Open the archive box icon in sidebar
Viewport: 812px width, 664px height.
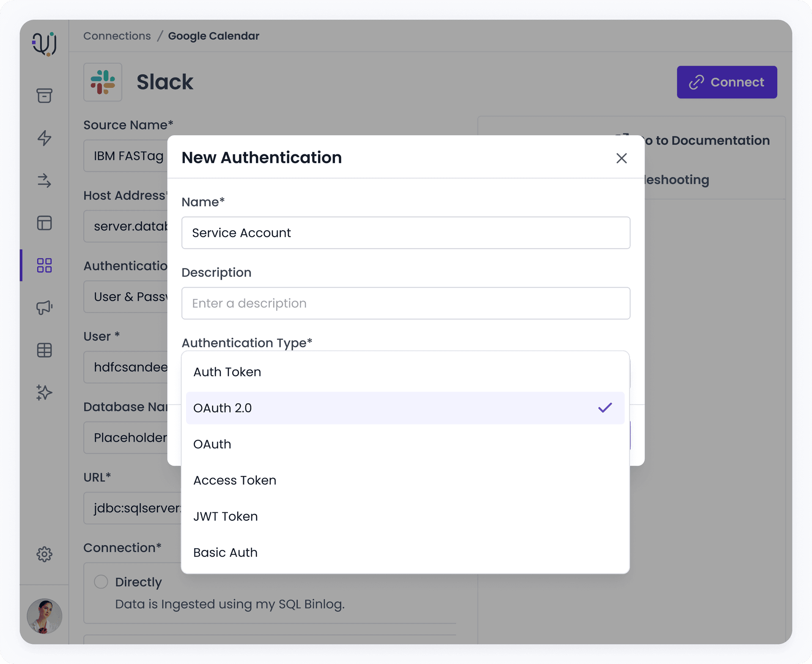pos(44,96)
